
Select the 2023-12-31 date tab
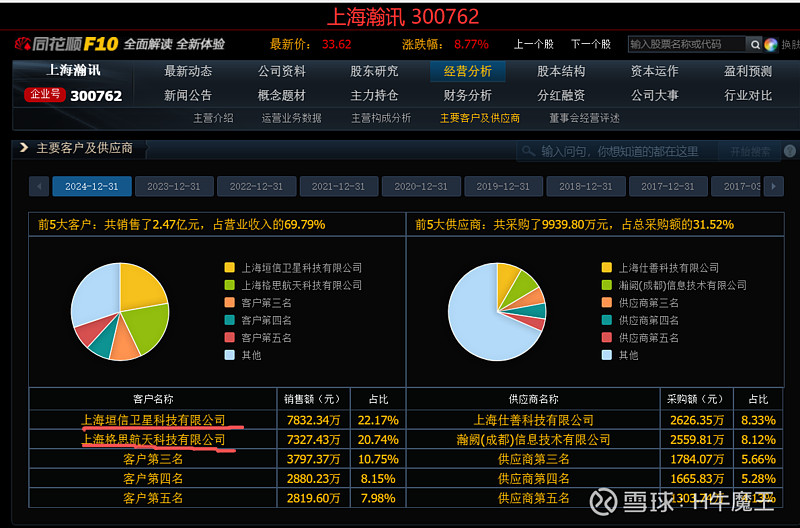[174, 187]
